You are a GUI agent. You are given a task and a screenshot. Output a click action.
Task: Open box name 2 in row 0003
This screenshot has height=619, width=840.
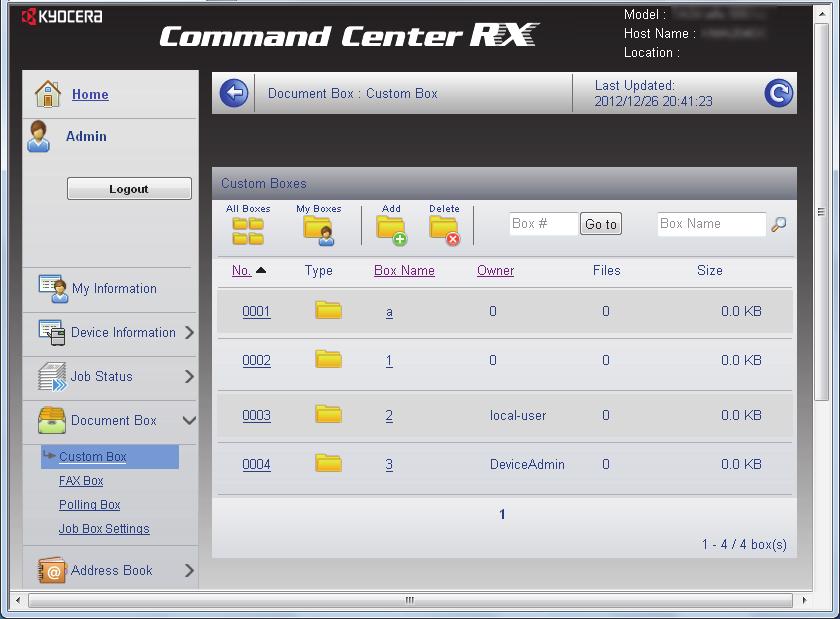click(389, 415)
